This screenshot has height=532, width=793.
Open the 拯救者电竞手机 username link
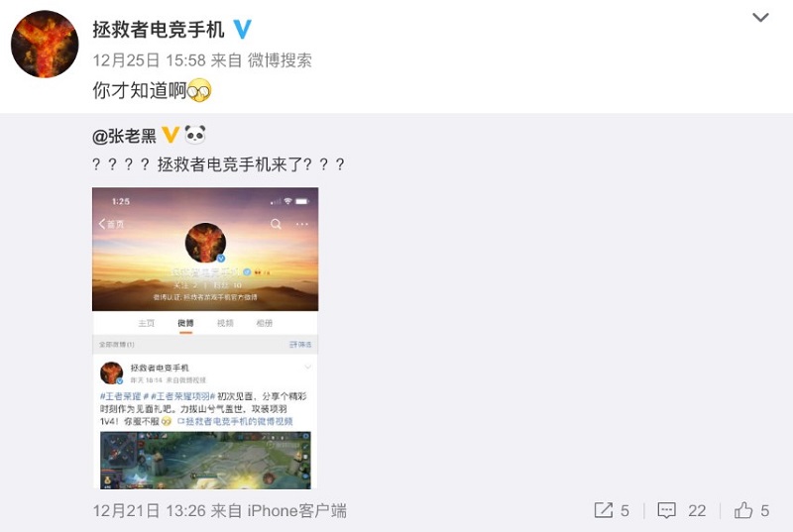[x=159, y=30]
